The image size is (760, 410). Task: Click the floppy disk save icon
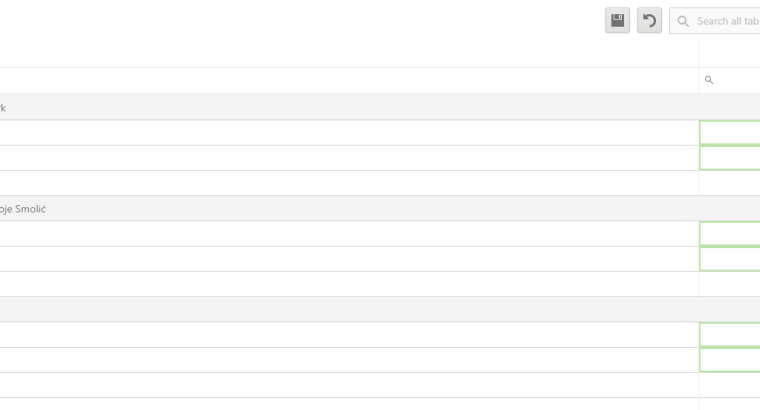point(617,20)
